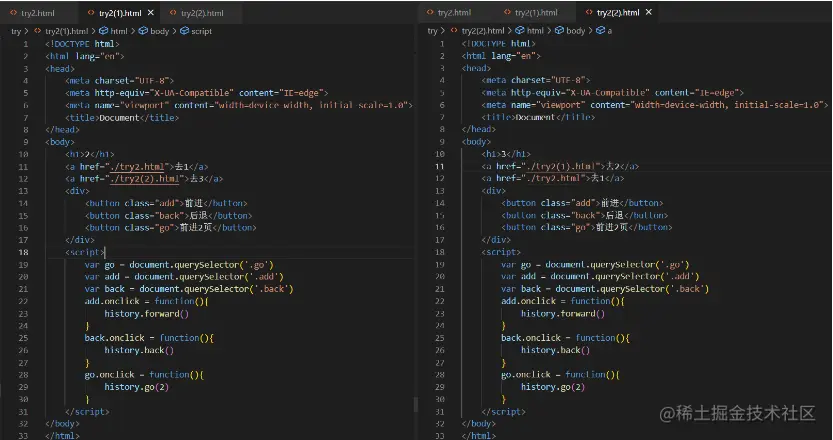This screenshot has height=440, width=833.
Task: Follow the ./try2(2).html href link in left editor
Action: (144, 179)
